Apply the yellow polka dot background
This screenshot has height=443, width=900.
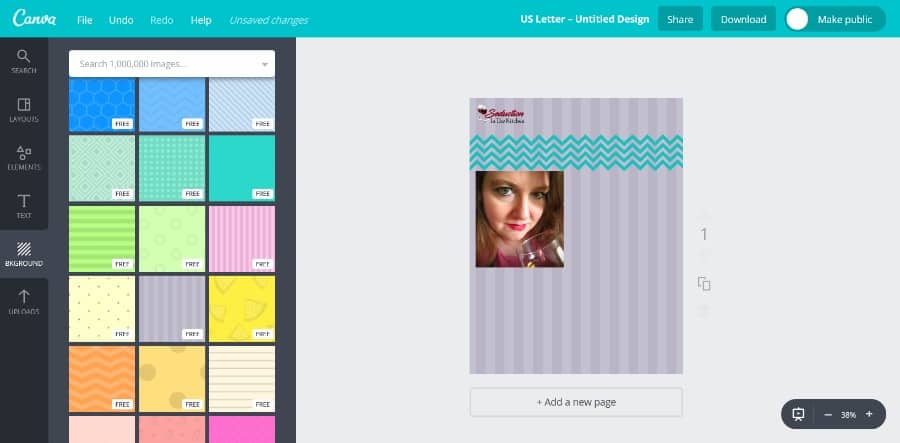172,379
